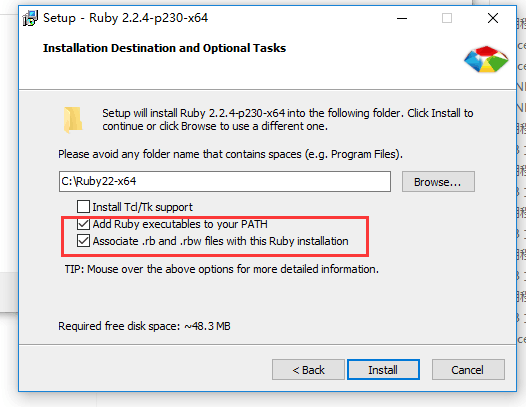
Task: Click the yellow folder icon
Action: coord(73,120)
